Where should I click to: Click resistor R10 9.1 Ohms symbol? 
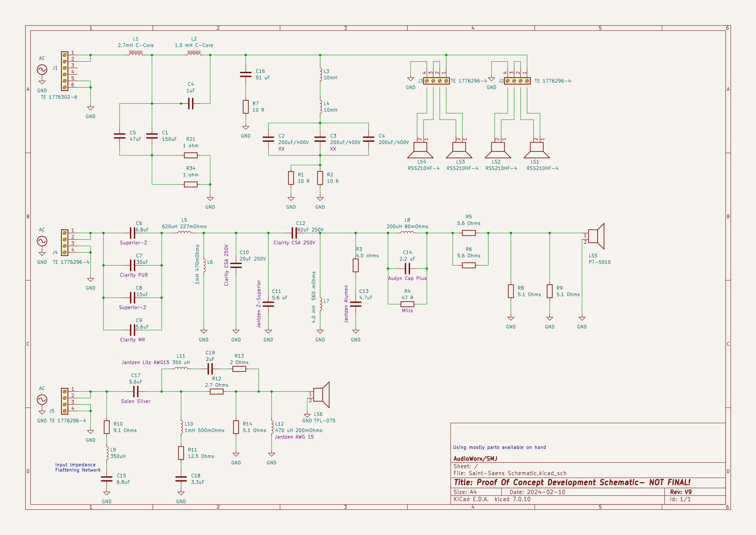point(107,427)
